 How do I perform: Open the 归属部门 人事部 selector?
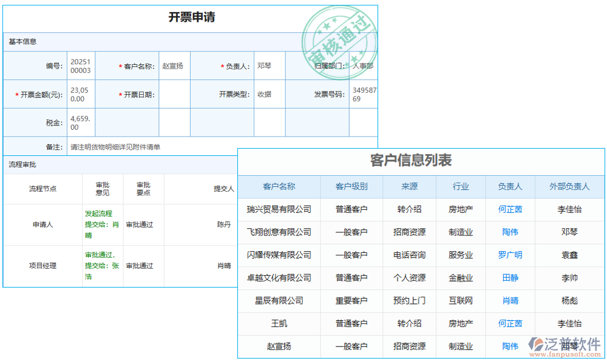[362, 65]
